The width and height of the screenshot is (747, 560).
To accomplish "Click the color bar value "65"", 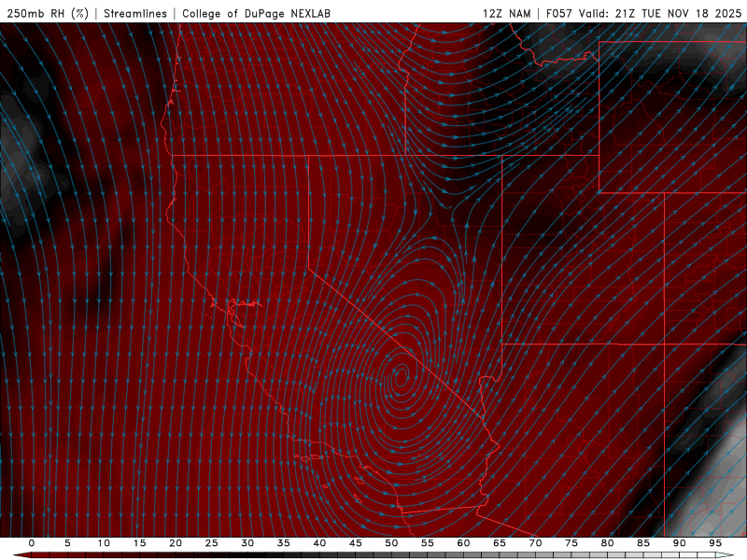I will [x=500, y=543].
